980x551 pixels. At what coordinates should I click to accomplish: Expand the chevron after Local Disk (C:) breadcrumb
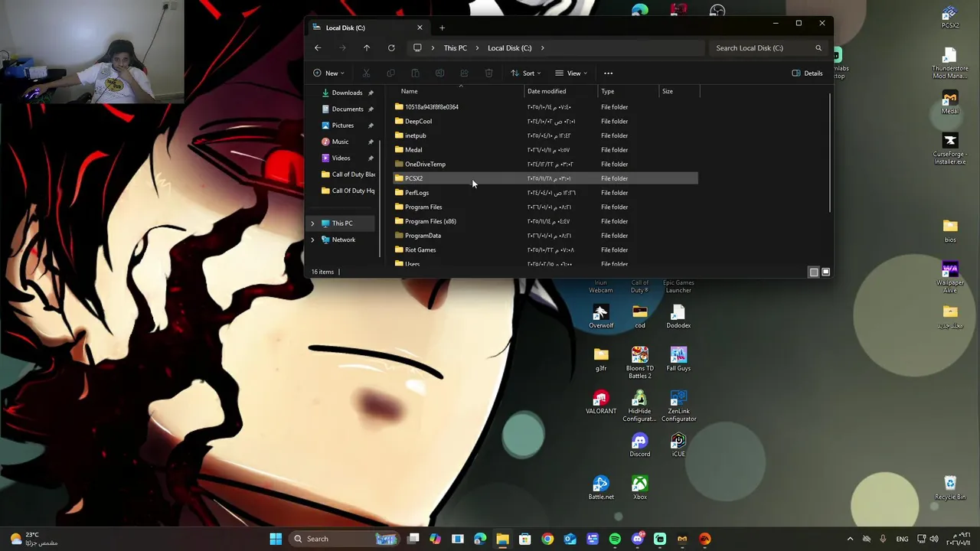click(542, 48)
